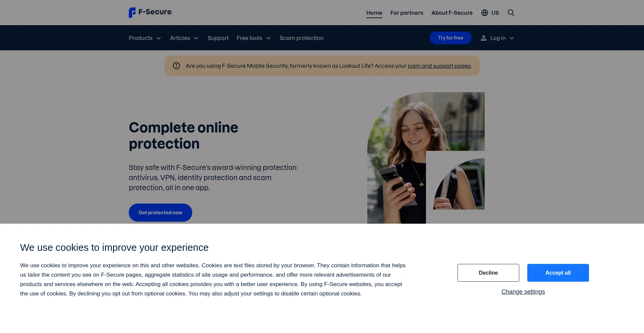
Task: Accept all cookies
Action: pyautogui.click(x=558, y=273)
